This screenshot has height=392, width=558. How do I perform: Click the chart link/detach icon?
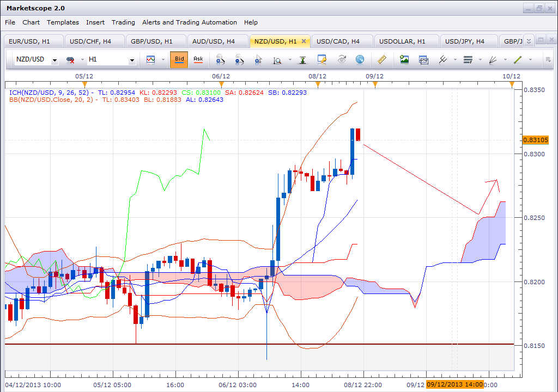(x=70, y=60)
